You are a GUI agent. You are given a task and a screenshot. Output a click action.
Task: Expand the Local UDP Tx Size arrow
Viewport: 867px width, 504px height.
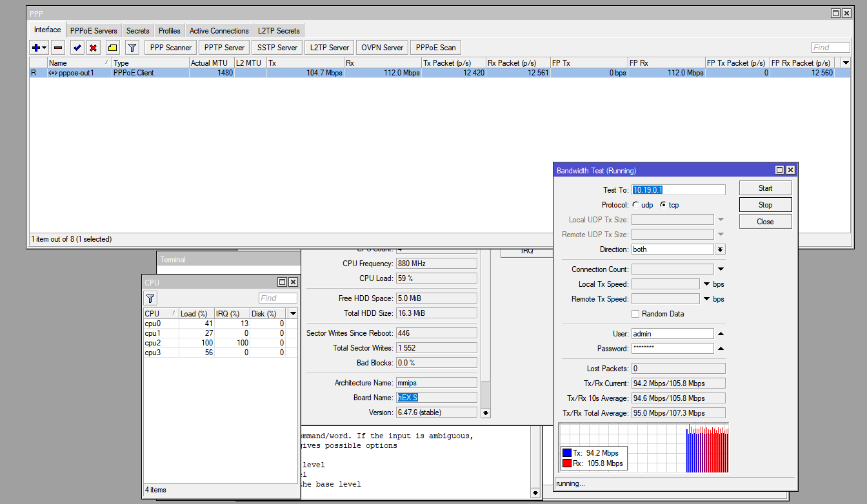pos(721,220)
